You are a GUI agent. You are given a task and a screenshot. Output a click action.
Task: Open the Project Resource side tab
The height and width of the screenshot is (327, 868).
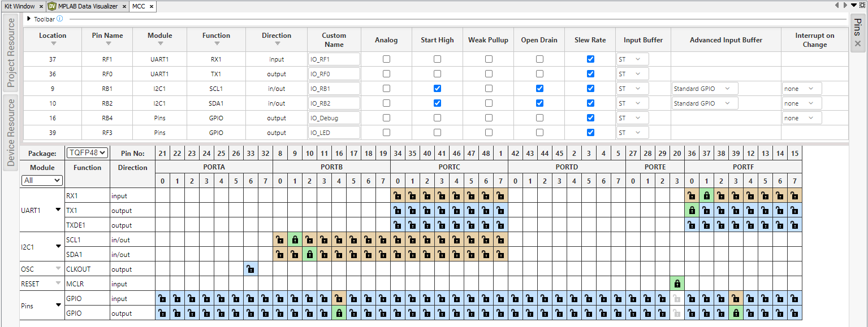tap(10, 53)
